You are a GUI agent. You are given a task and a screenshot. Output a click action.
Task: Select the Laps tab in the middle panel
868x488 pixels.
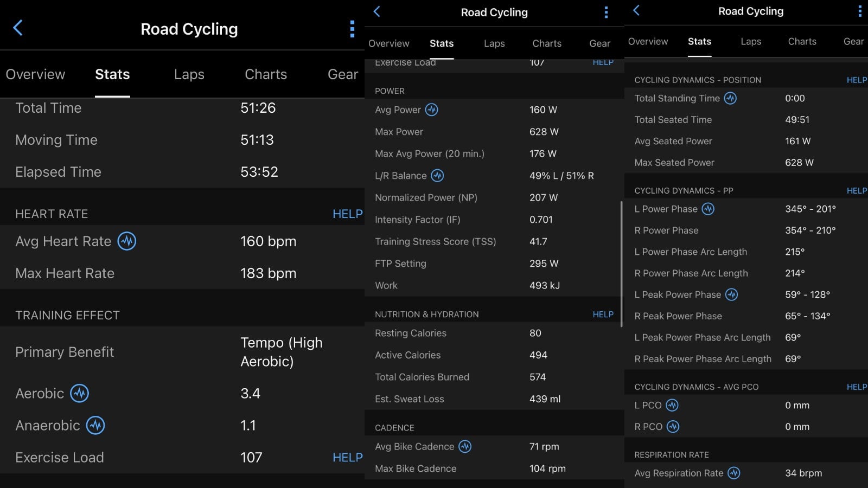tap(494, 43)
